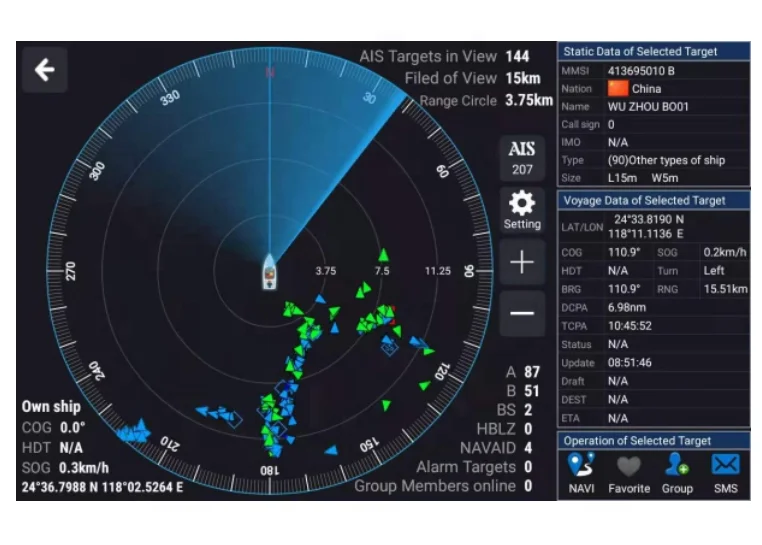The image size is (762, 545).
Task: Click TCPA value 10:45:52
Action: click(629, 326)
